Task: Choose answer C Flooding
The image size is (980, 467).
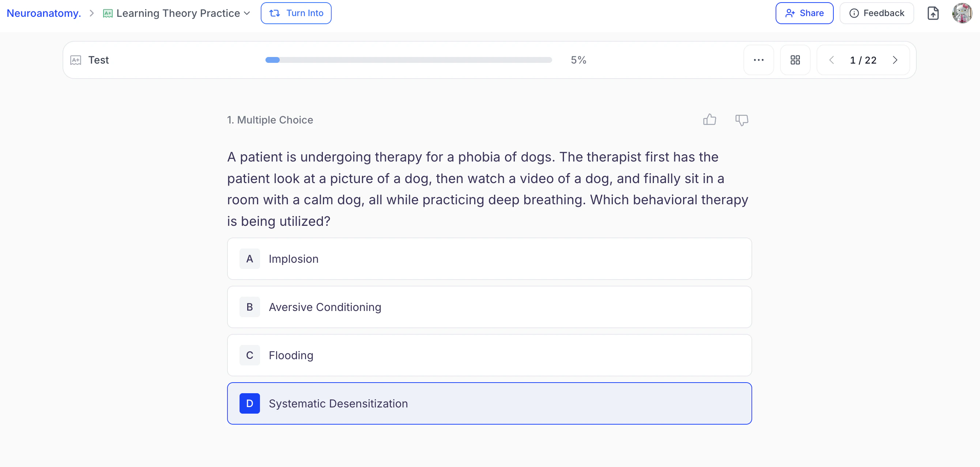Action: (489, 355)
